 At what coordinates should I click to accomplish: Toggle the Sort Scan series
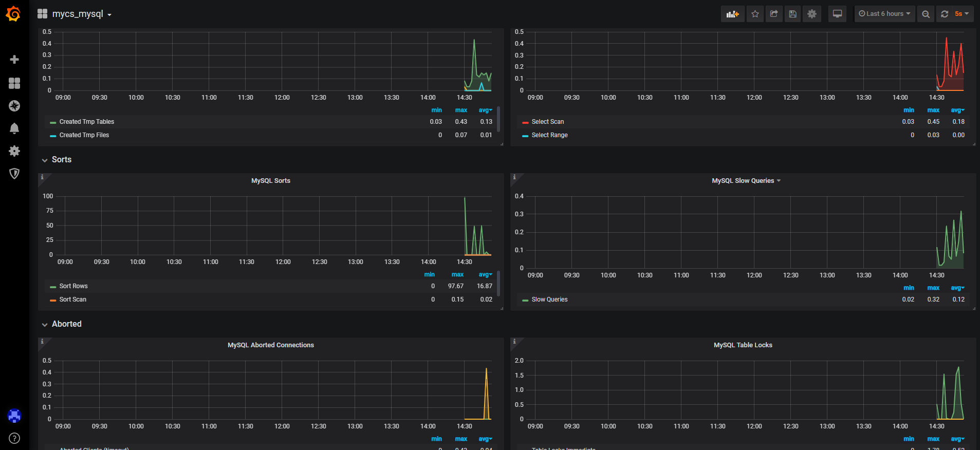72,299
